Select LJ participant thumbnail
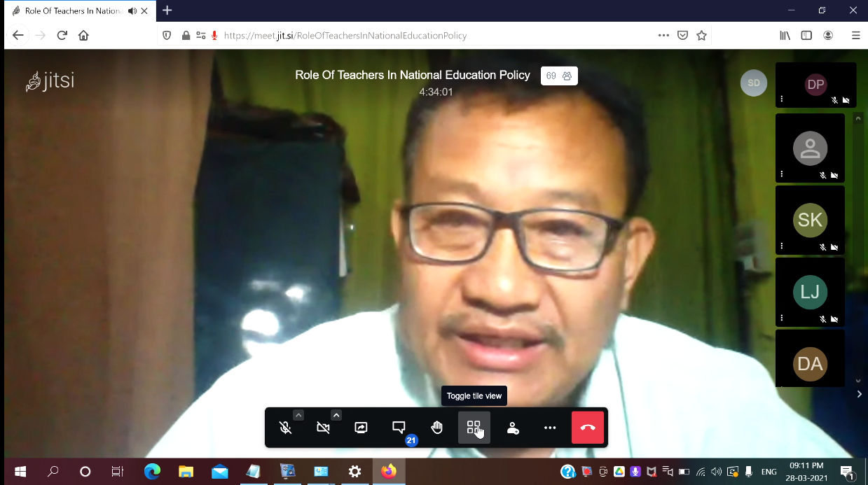The height and width of the screenshot is (485, 868). [810, 292]
